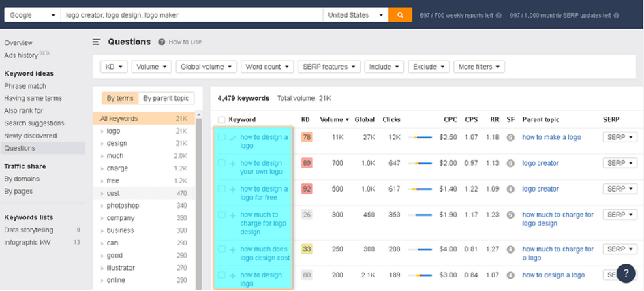Check the box for how to design your own logo
This screenshot has width=644, height=291.
tap(221, 163)
